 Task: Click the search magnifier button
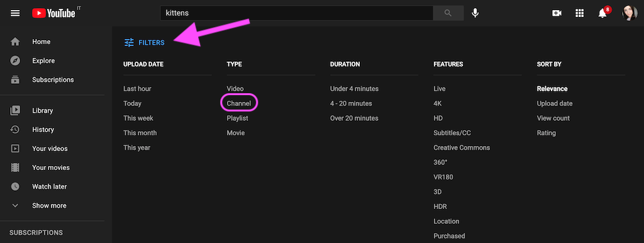coord(448,13)
